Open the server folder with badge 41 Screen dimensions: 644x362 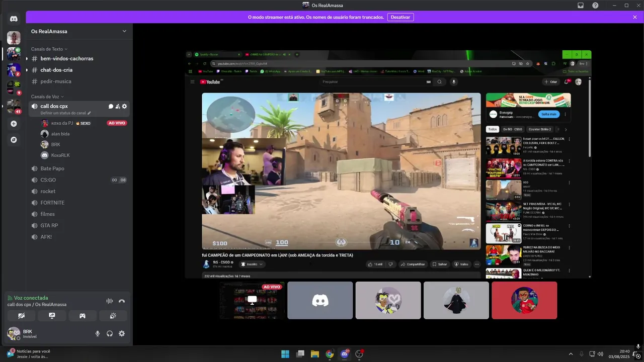14,106
